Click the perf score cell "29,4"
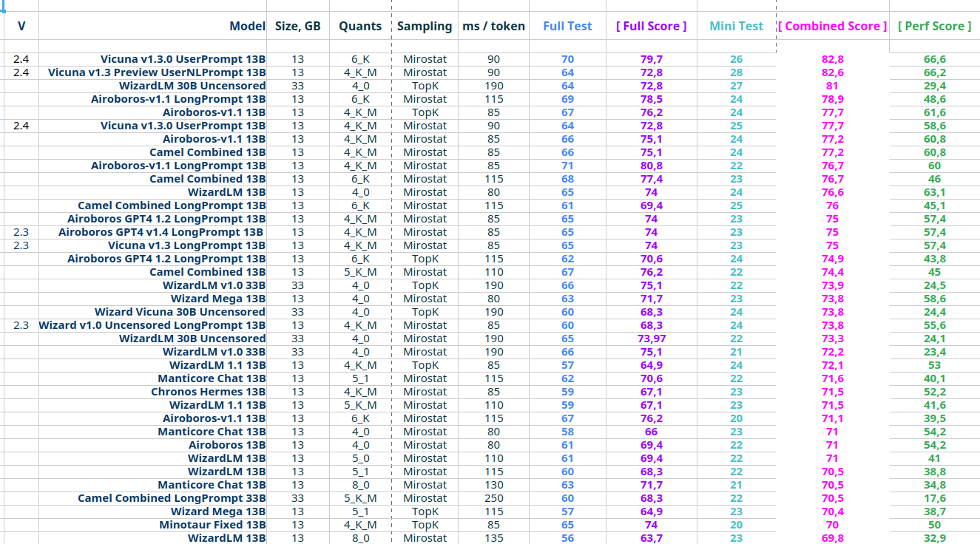The image size is (980, 544). point(935,86)
